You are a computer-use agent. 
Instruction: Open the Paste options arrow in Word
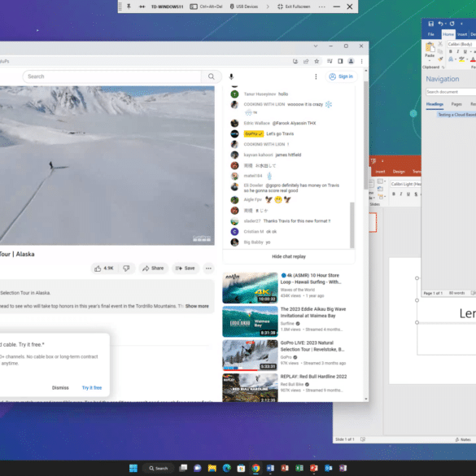coord(430,60)
